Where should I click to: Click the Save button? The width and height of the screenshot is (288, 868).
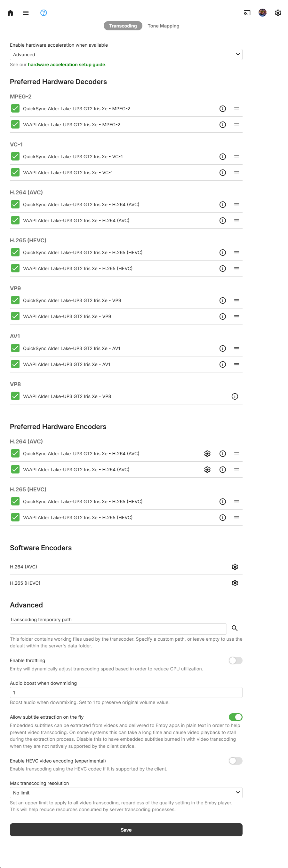126,830
